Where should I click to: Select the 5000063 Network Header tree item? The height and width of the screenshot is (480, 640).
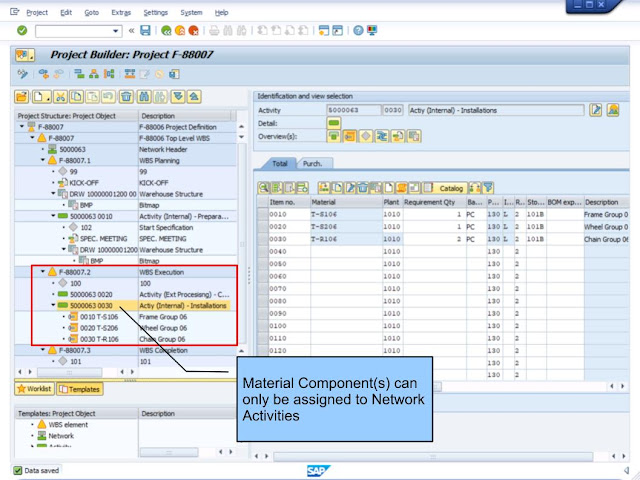[72, 149]
